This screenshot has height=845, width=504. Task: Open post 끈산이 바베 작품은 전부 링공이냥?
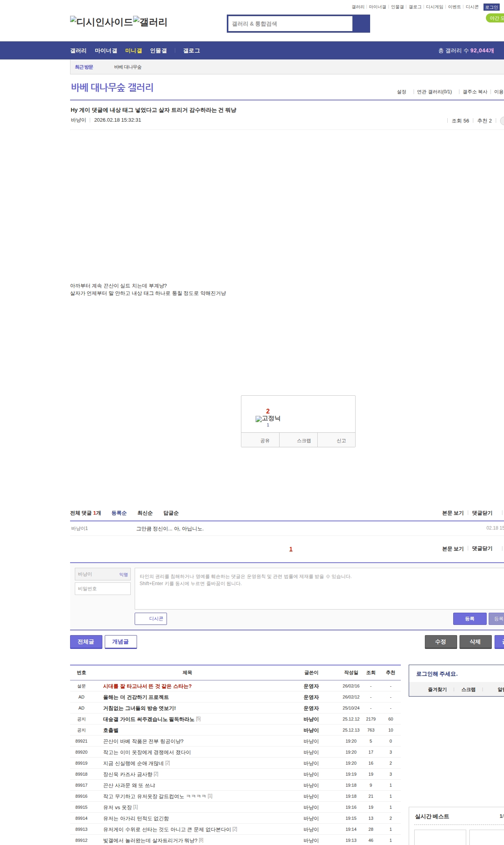(x=143, y=741)
